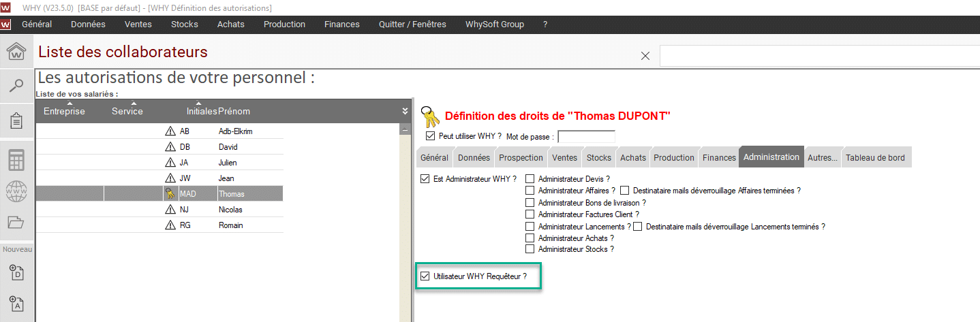Select collaborator row 'Romain'
980x322 pixels.
click(x=159, y=225)
